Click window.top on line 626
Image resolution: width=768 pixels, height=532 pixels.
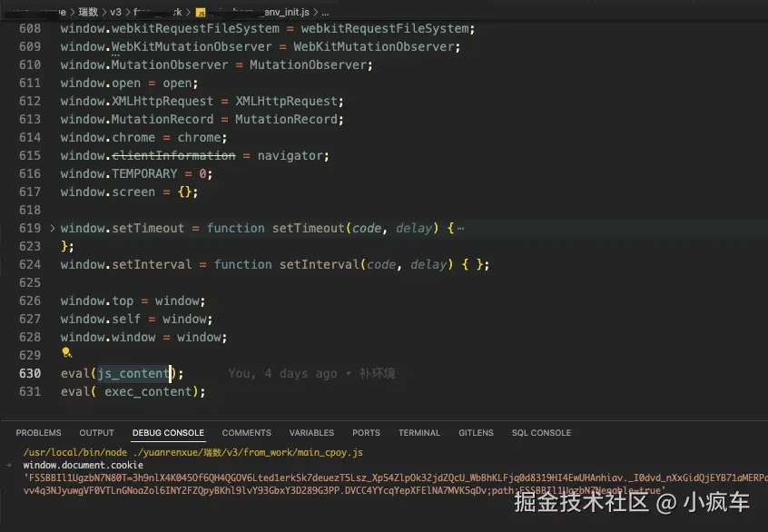point(97,300)
